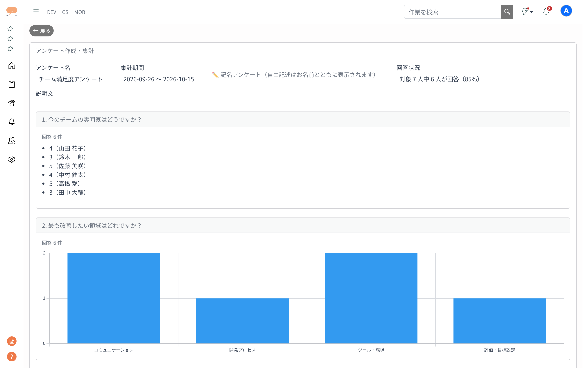This screenshot has width=588, height=368.
Task: Open sidebar bell notifications icon
Action: (12, 122)
